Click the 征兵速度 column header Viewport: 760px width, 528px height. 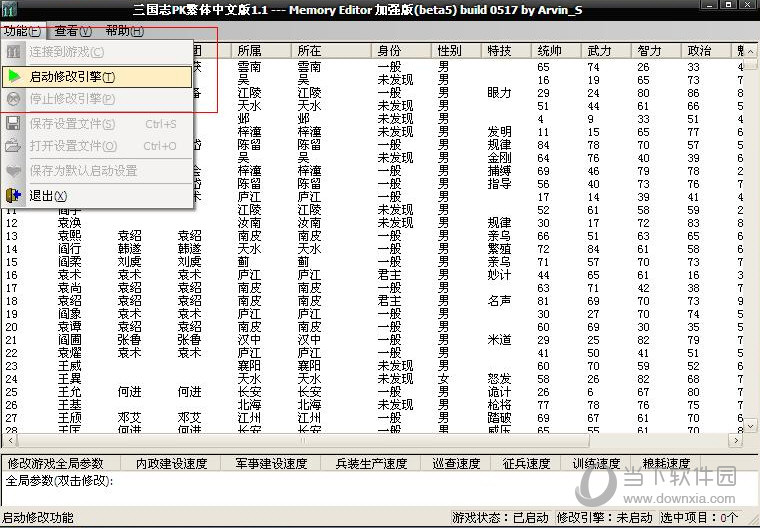point(525,464)
